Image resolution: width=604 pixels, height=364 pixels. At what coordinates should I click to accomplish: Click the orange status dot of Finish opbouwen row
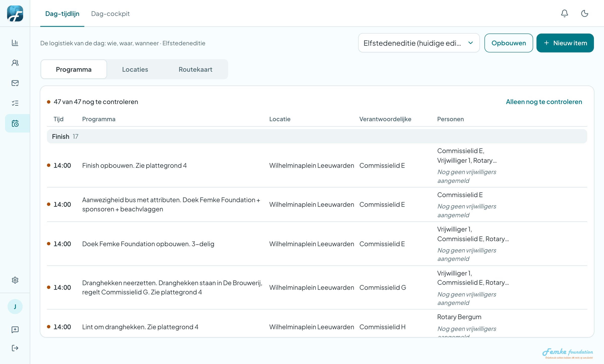pyautogui.click(x=49, y=165)
